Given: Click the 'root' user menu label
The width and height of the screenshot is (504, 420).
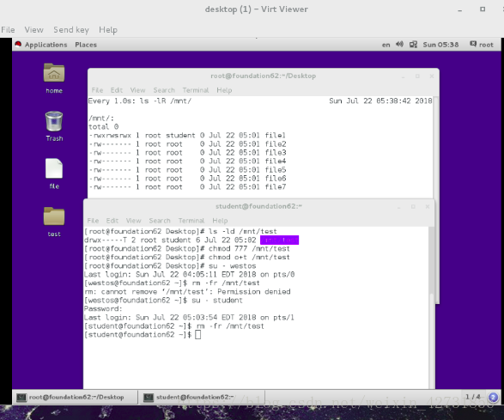Looking at the screenshot, I should pyautogui.click(x=486, y=45).
